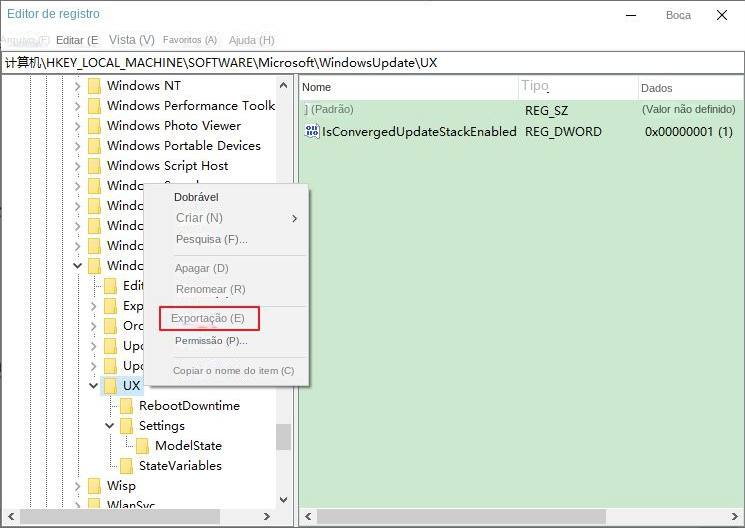Screen dimensions: 745x528
Task: Choose Exportação (E) from context menu
Action: (208, 319)
